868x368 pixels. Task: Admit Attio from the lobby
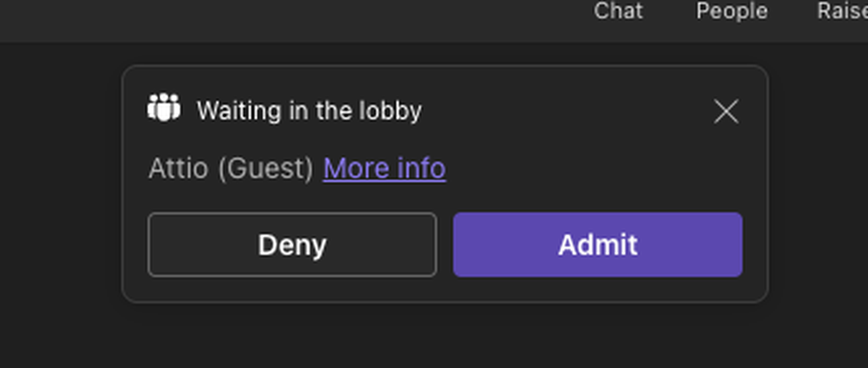click(x=597, y=245)
